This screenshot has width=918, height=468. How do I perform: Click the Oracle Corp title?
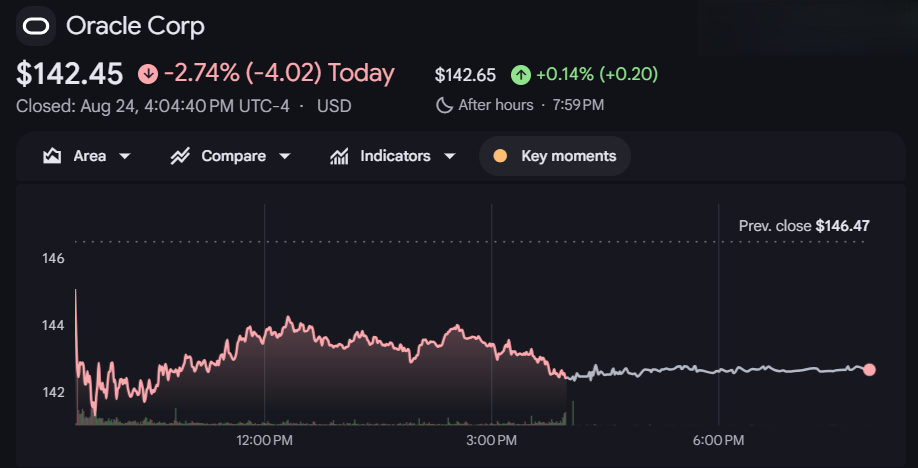[135, 26]
